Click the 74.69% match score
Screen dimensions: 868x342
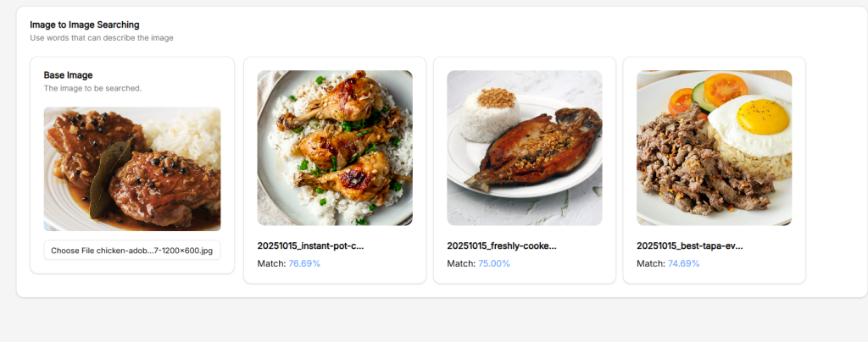[x=684, y=263]
